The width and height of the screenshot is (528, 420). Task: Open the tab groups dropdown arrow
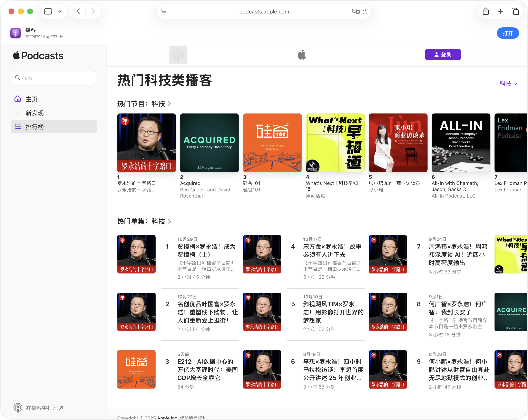coord(60,11)
